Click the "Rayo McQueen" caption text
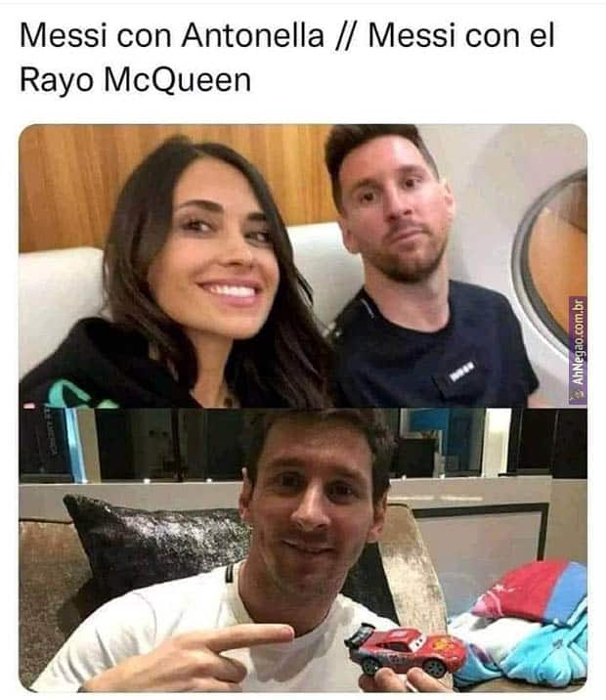This screenshot has width=606, height=700. click(x=135, y=80)
